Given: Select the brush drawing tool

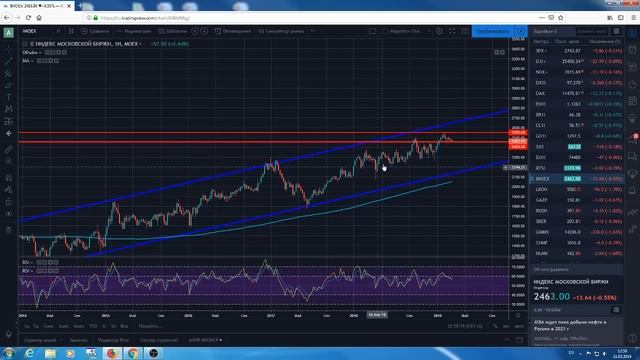Looking at the screenshot, I should (9, 85).
